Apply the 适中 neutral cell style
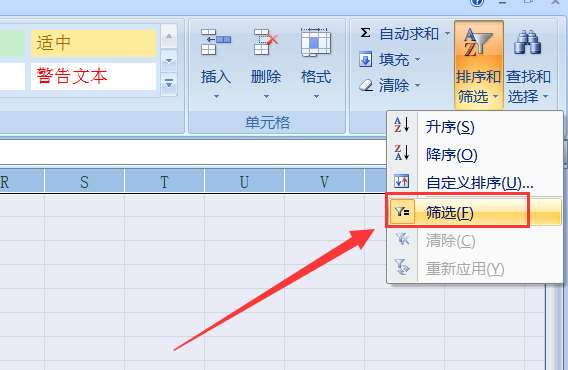568x370 pixels. coord(94,43)
